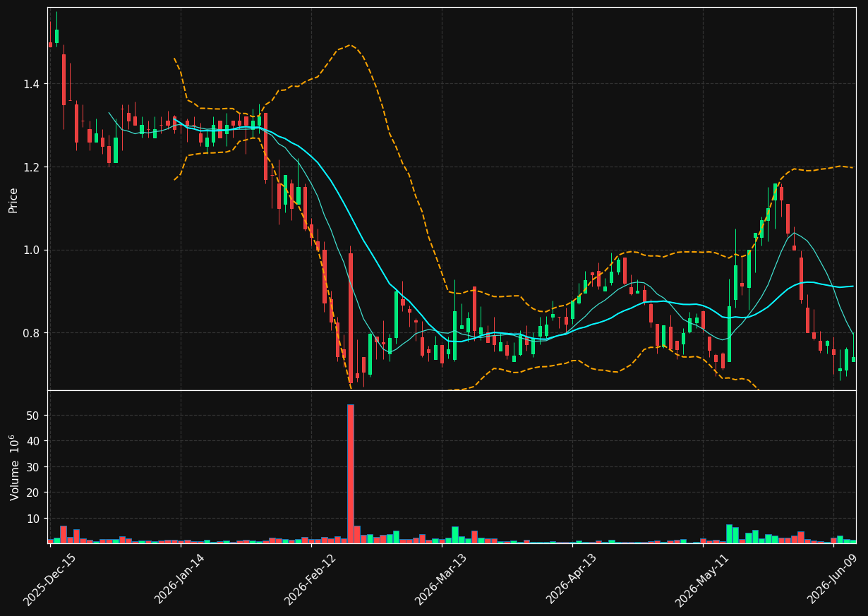Click the 2026-Feb-12 date label
The image size is (868, 616).
(x=311, y=579)
